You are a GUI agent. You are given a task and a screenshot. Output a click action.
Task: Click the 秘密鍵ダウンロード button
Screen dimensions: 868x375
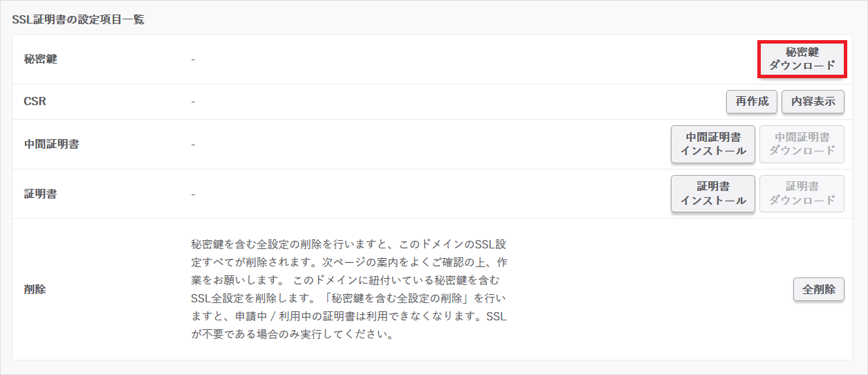802,59
